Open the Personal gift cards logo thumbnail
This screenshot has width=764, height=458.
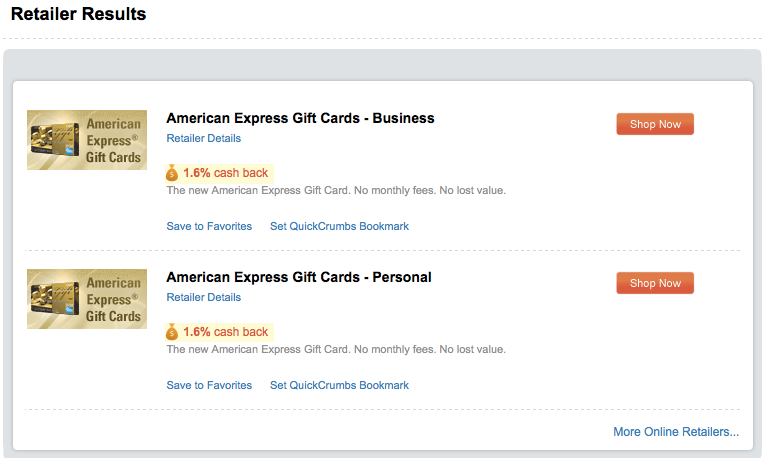(87, 299)
